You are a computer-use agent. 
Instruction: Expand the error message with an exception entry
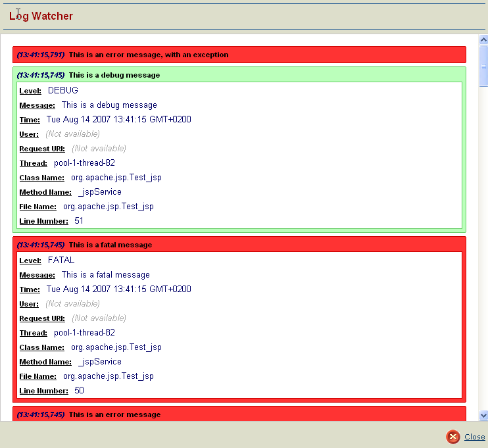pyautogui.click(x=149, y=55)
